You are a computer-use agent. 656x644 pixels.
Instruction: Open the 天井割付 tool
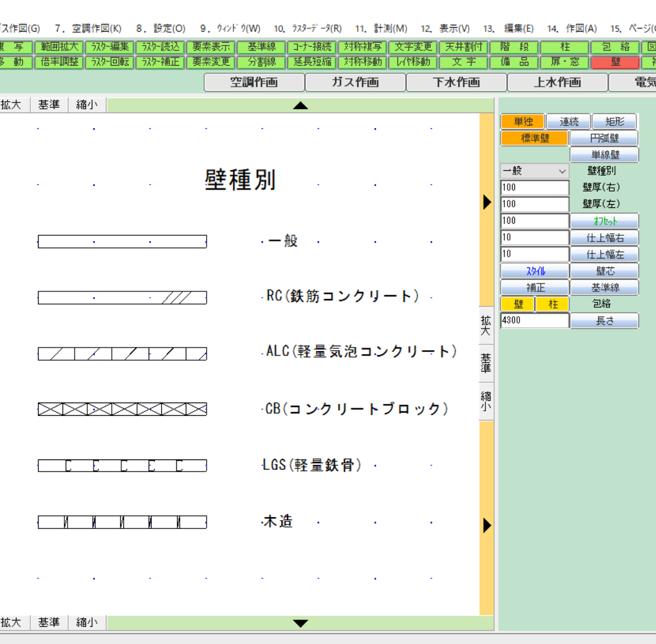coord(464,47)
